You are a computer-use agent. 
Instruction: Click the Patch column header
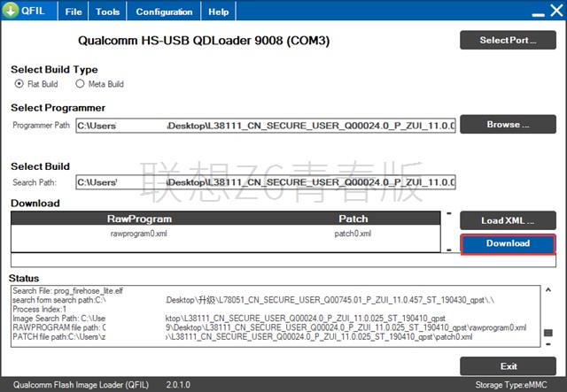tap(353, 219)
